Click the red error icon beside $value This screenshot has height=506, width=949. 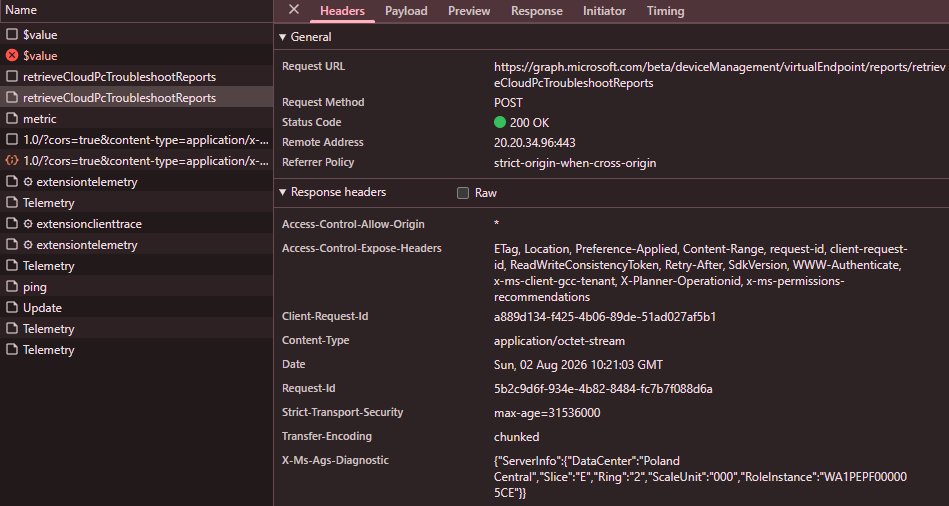(x=11, y=56)
